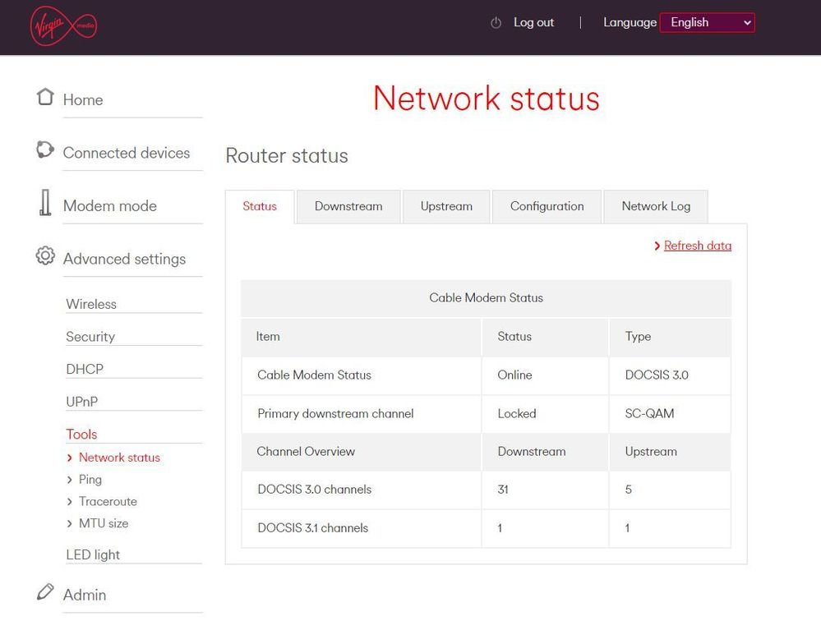Switch to the Downstream tab
This screenshot has height=644, width=821.
[348, 206]
